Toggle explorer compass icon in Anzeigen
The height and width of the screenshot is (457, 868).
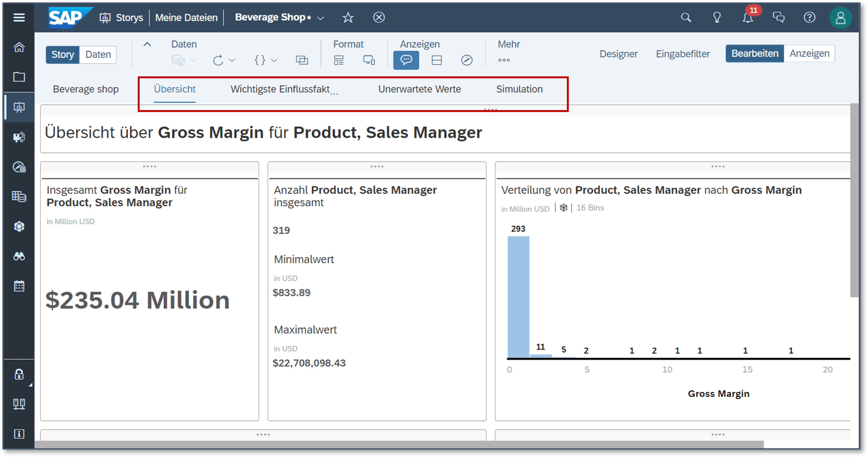coord(467,60)
